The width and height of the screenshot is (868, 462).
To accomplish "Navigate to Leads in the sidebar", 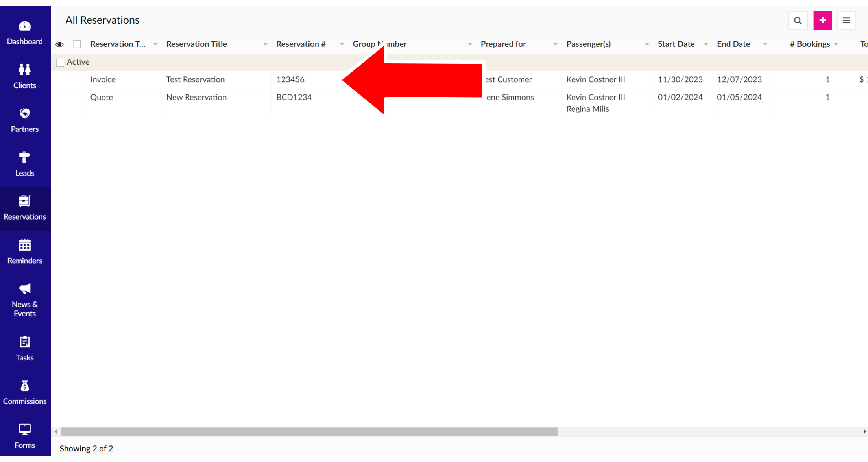I will (x=24, y=164).
